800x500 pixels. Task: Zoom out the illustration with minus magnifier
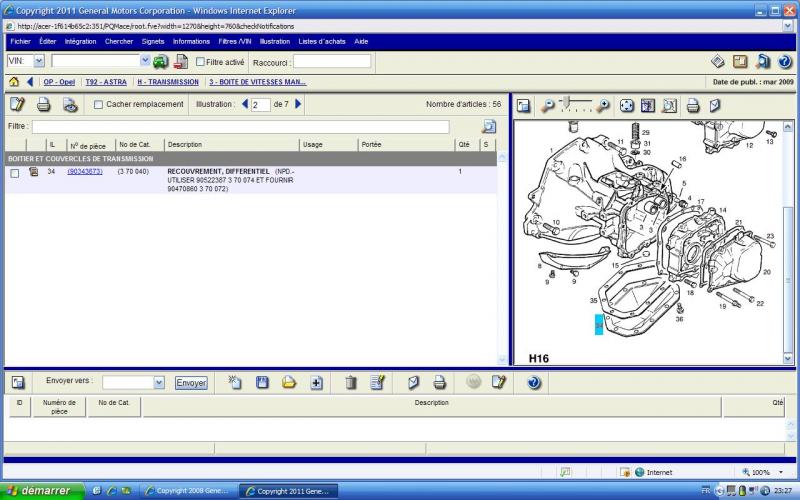[x=547, y=106]
